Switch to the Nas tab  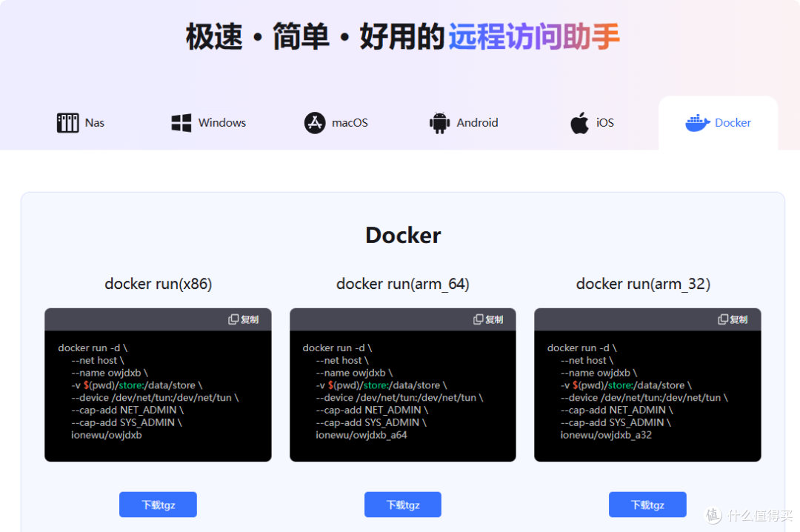click(x=81, y=122)
